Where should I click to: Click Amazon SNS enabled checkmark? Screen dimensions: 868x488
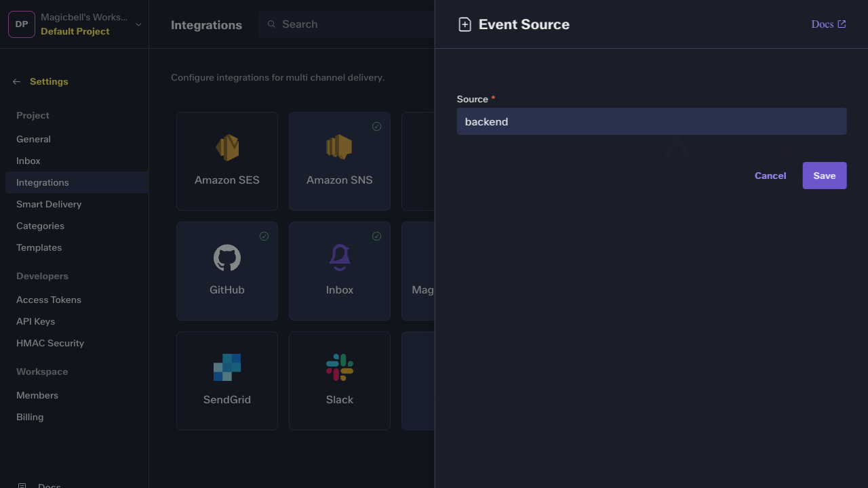[376, 127]
